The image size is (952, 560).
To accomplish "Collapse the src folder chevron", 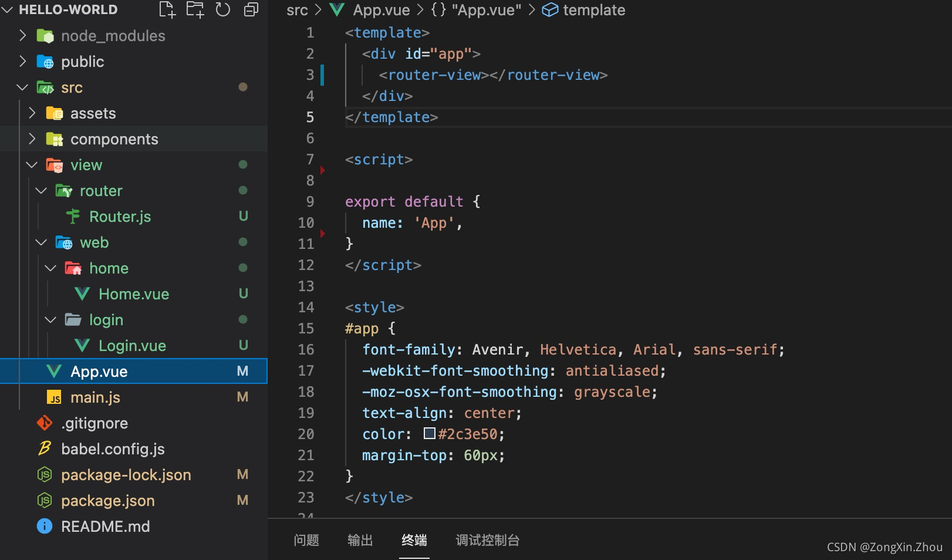I will coord(22,87).
